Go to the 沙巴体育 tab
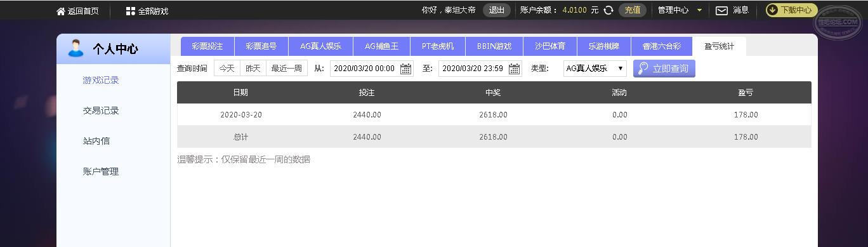 550,46
